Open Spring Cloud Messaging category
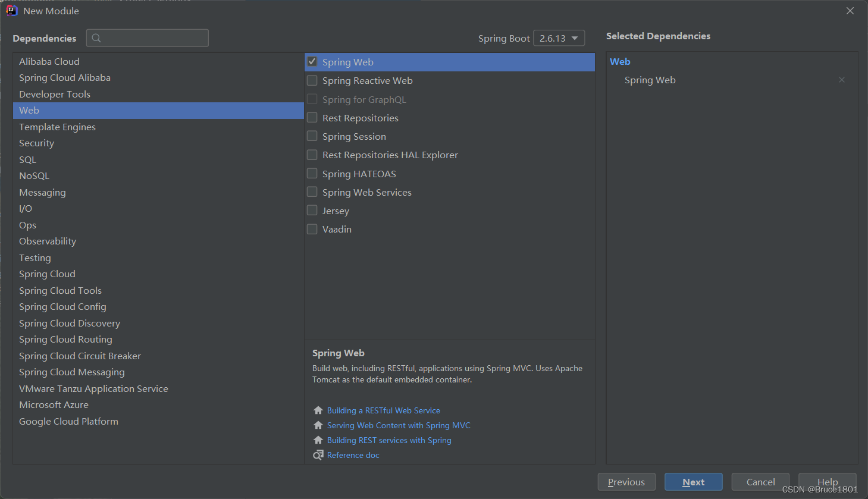Screen dimensions: 868x499 click(158, 372)
